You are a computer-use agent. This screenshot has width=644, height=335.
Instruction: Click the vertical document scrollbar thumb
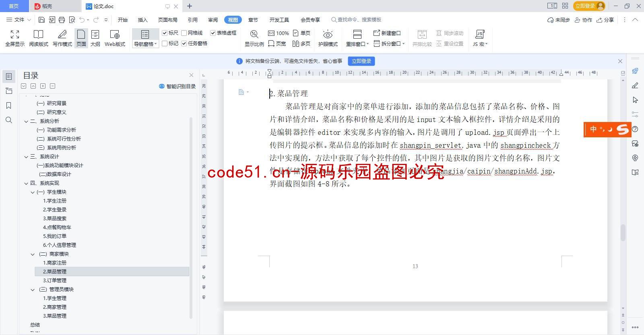[623, 233]
